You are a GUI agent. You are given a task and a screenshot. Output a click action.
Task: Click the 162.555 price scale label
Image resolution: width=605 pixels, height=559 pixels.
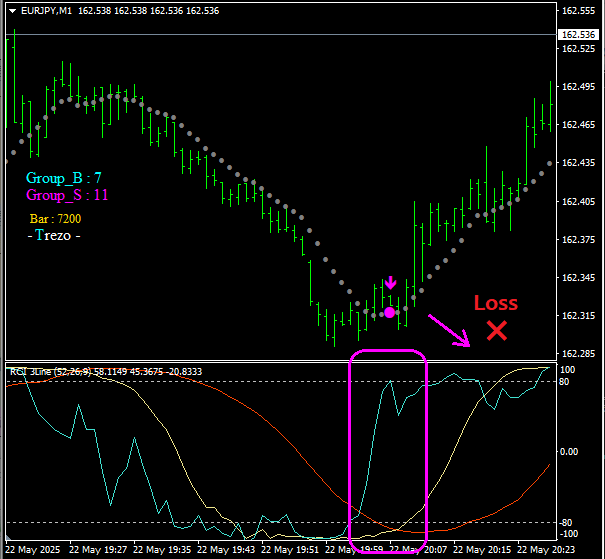(x=578, y=11)
